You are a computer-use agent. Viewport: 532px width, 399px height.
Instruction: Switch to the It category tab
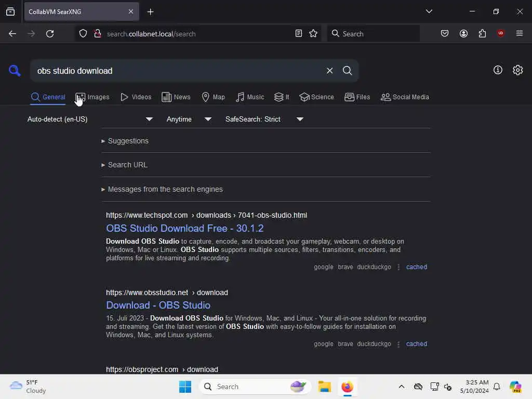tap(282, 97)
